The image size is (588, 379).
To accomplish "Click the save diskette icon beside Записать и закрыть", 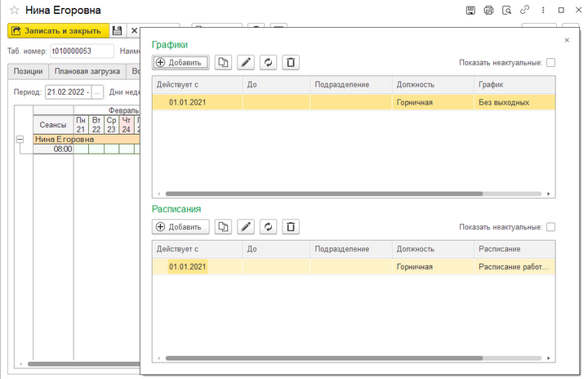I will click(117, 31).
